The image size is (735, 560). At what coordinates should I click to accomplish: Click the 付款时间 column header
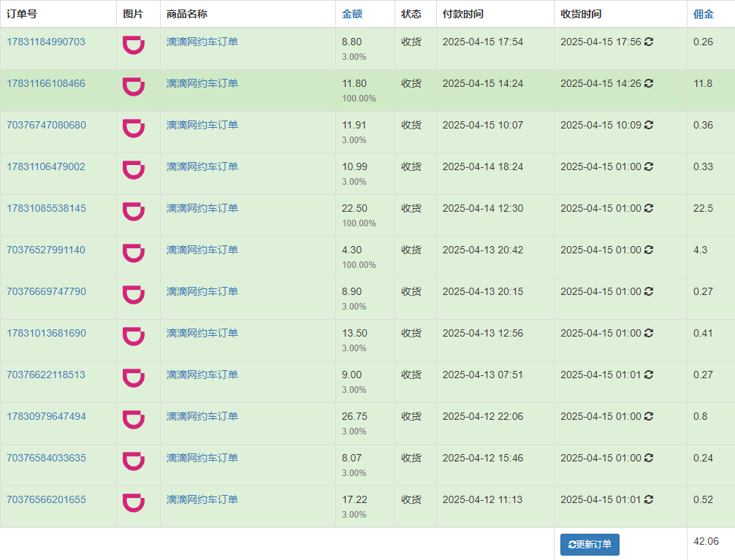(463, 14)
